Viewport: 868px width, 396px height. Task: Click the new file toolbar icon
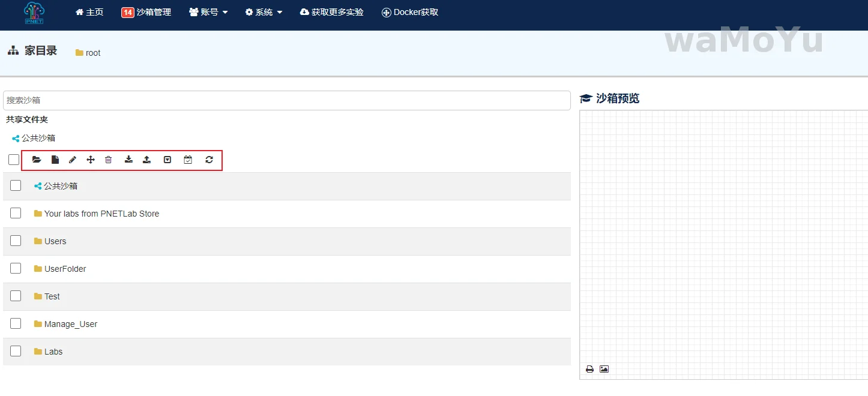pyautogui.click(x=55, y=160)
